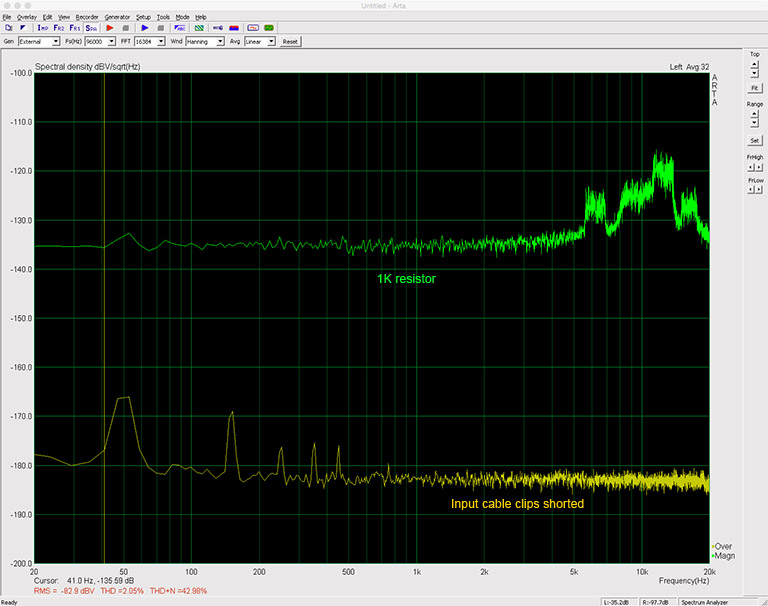Click the stop square next to red arrow
Image resolution: width=768 pixels, height=606 pixels.
pos(125,28)
